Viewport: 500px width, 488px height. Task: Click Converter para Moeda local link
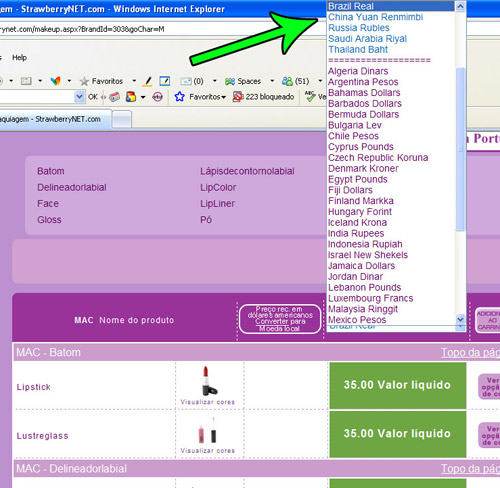(280, 325)
